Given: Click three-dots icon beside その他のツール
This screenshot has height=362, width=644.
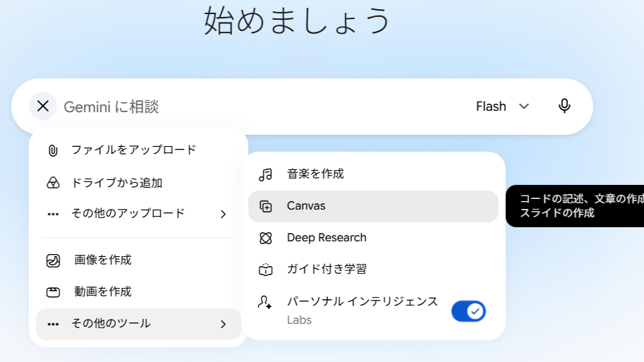Looking at the screenshot, I should point(53,324).
